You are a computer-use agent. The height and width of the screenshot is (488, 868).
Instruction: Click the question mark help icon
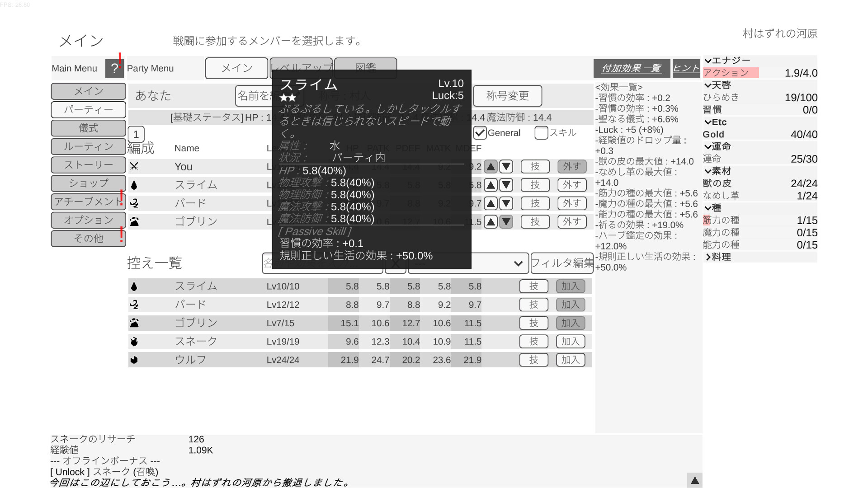[114, 68]
